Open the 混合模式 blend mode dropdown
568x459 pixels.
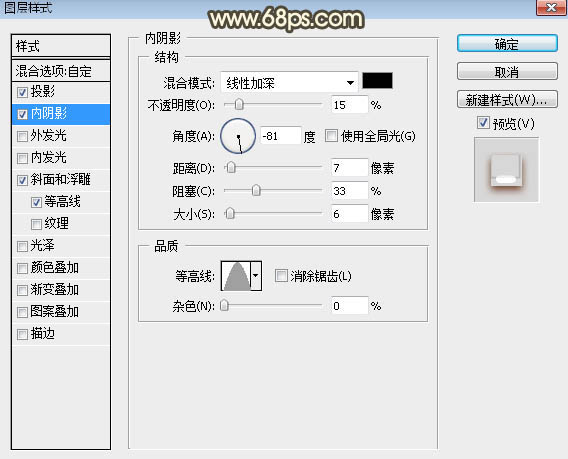click(289, 83)
